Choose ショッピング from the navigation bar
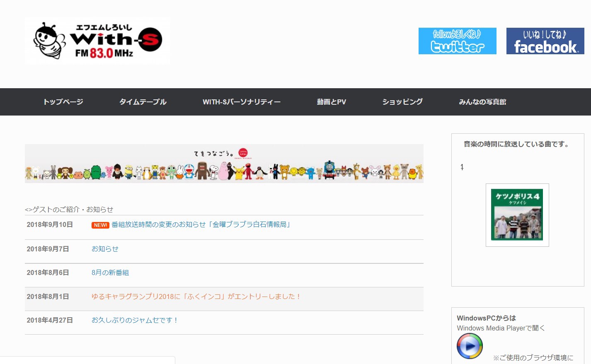Viewport: 591px width, 364px height. pos(402,102)
